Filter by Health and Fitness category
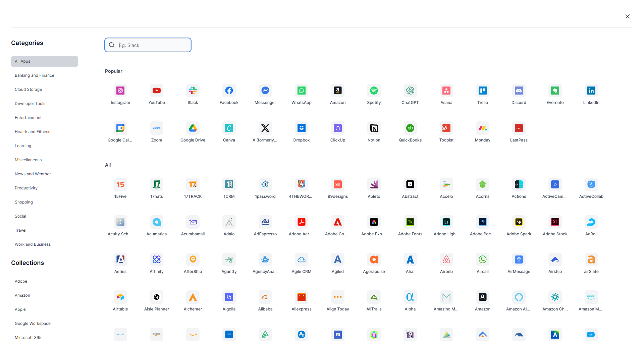Image resolution: width=644 pixels, height=346 pixels. tap(45, 132)
